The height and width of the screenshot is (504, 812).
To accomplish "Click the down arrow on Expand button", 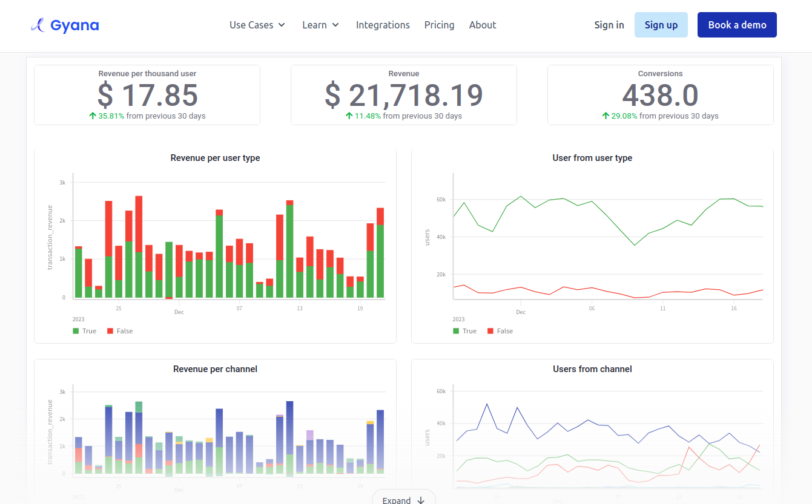I will pos(421,500).
